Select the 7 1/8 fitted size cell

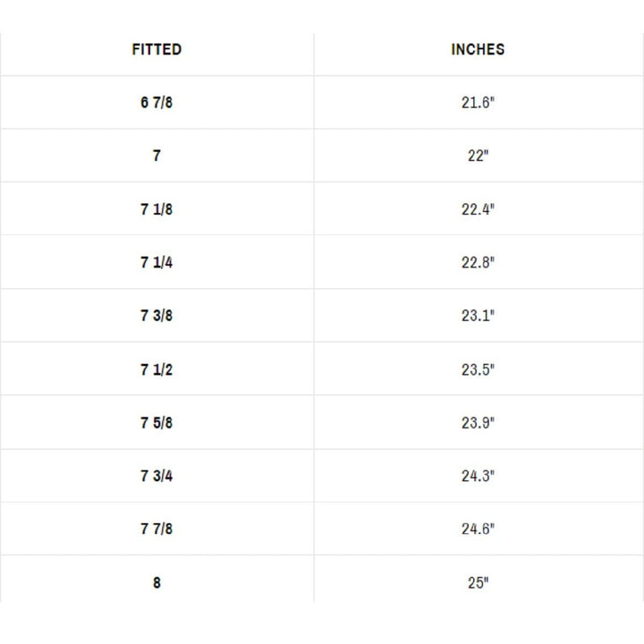[157, 209]
